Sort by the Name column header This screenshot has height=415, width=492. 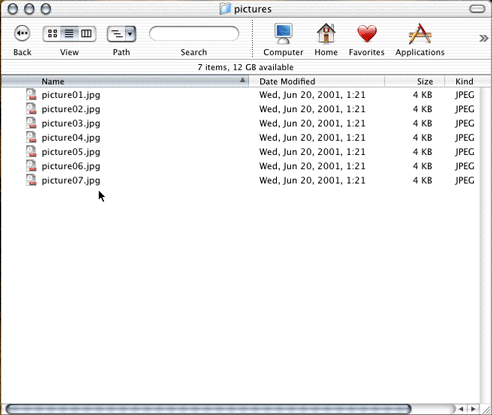[x=125, y=81]
